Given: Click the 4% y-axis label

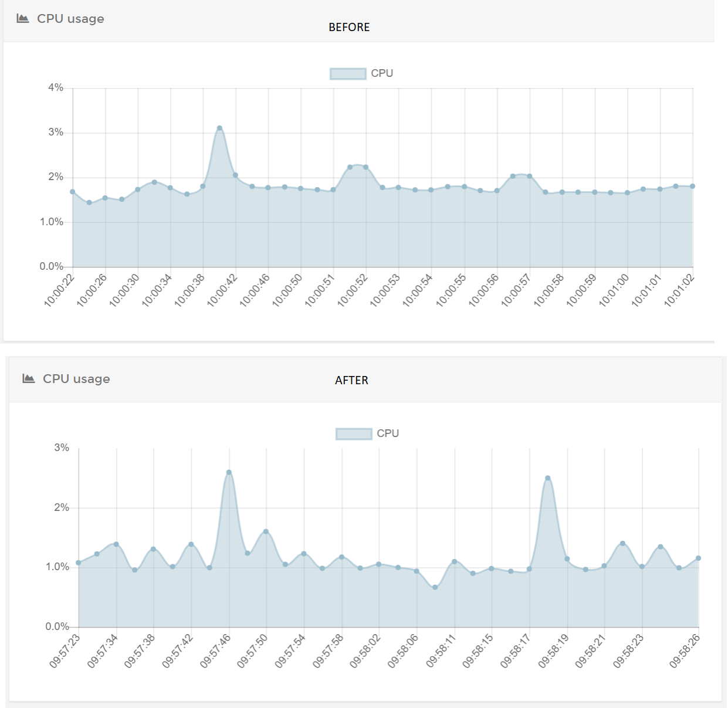Looking at the screenshot, I should click(56, 87).
